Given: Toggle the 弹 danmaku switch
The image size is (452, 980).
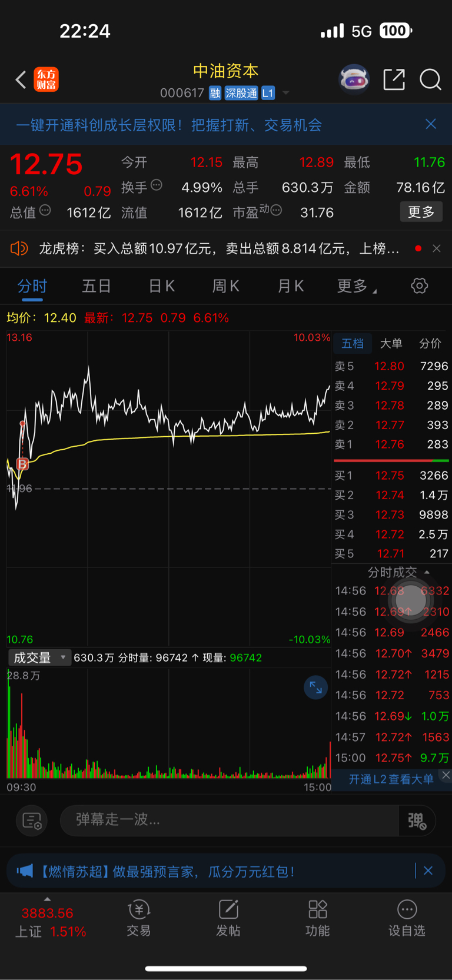Looking at the screenshot, I should pyautogui.click(x=417, y=820).
